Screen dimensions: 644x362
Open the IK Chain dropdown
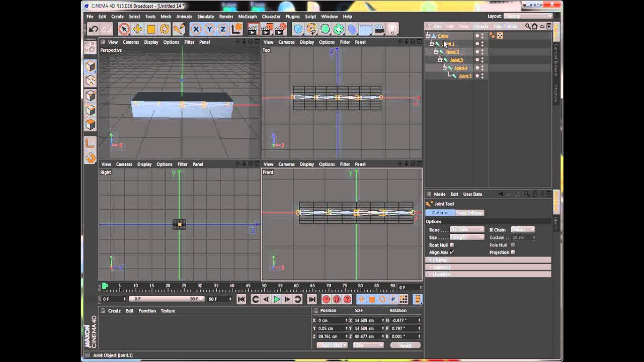[523, 230]
